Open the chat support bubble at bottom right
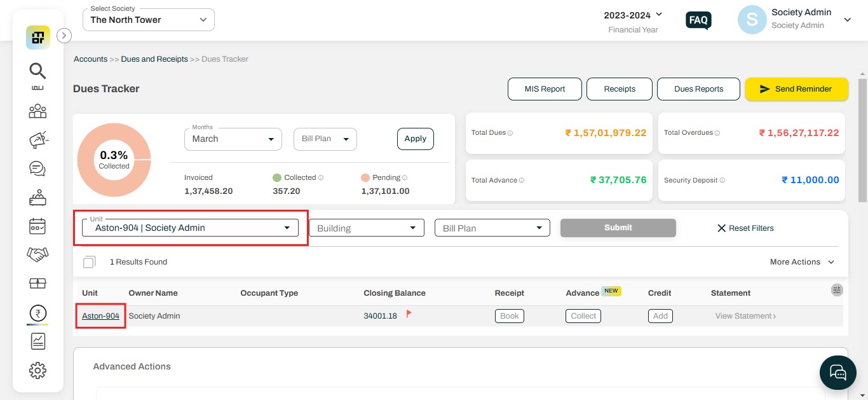Image resolution: width=868 pixels, height=400 pixels. point(837,373)
